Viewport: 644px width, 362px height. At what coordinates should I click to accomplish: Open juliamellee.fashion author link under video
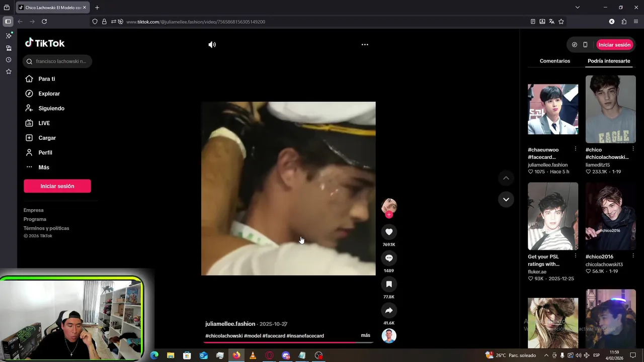230,324
